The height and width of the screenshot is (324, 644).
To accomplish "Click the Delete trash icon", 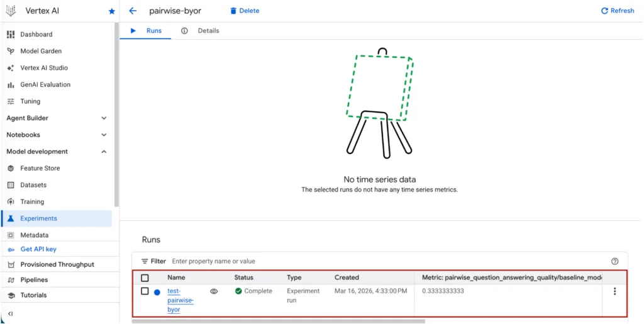I will (233, 11).
